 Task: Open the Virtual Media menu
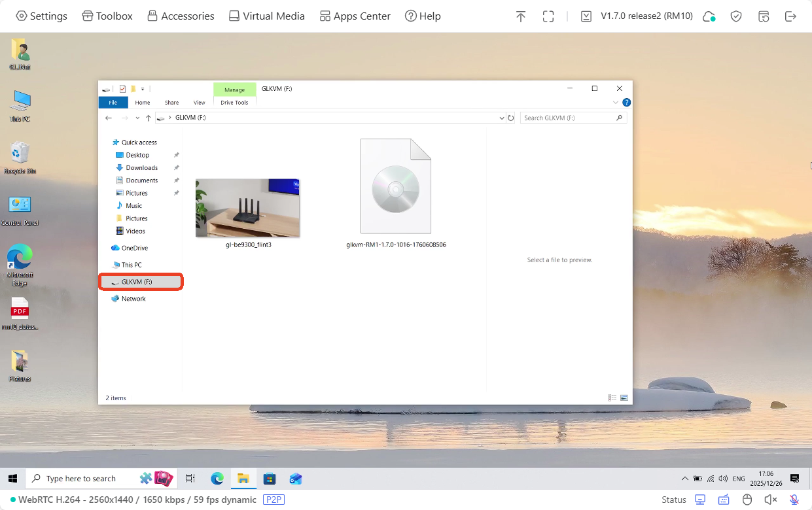coord(266,16)
